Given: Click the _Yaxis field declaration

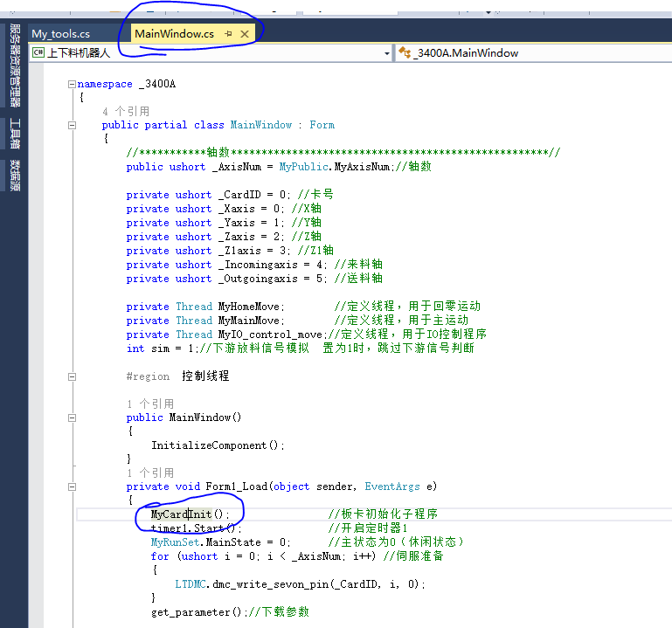Looking at the screenshot, I should pyautogui.click(x=205, y=223).
